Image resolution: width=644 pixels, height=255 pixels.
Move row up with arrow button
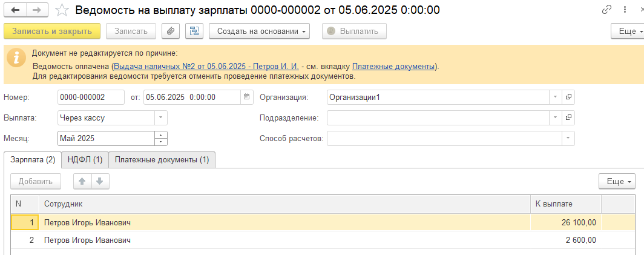82,181
